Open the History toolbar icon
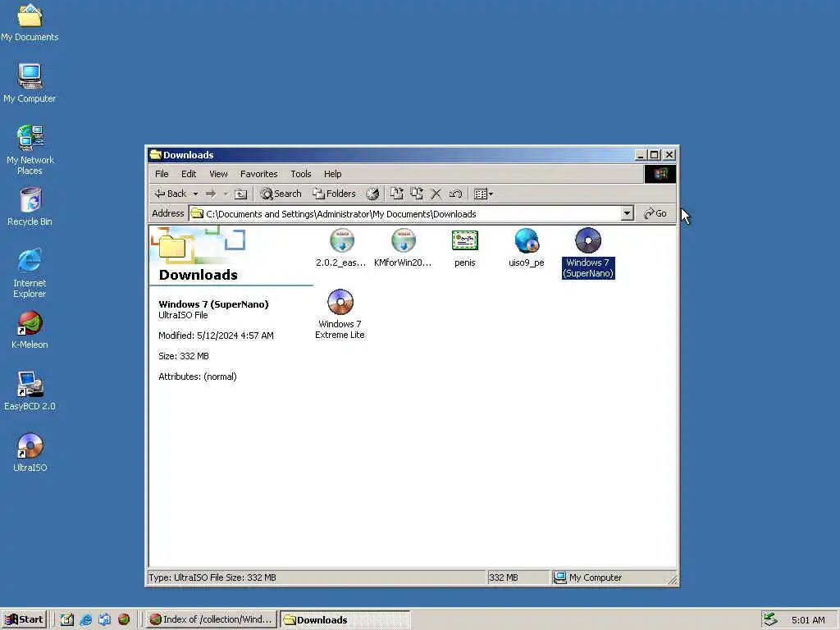Viewport: 840px width, 630px height. point(372,194)
